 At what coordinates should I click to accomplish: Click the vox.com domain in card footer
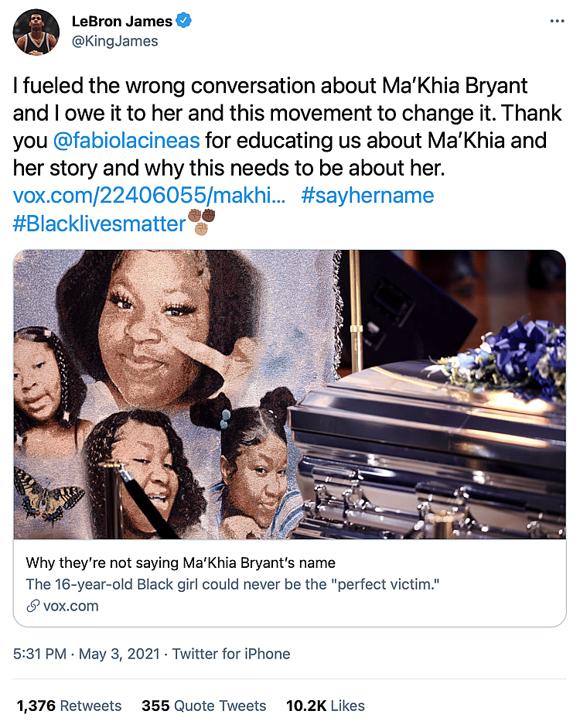[x=71, y=606]
